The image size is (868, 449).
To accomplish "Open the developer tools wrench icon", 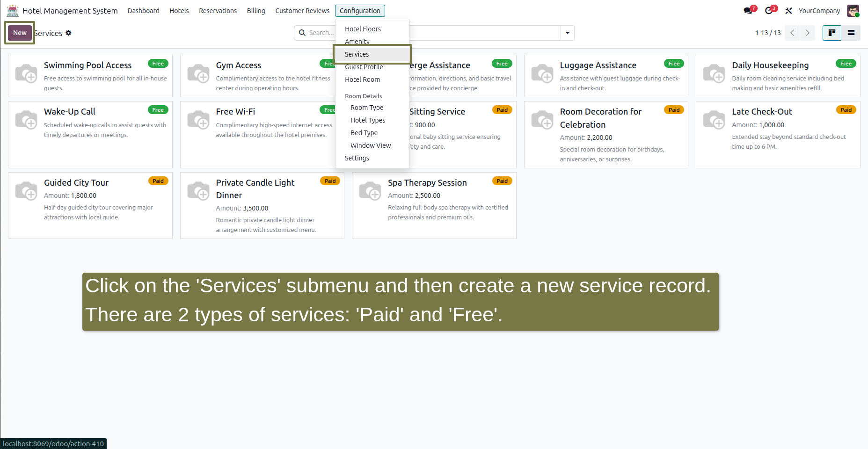I will click(788, 11).
